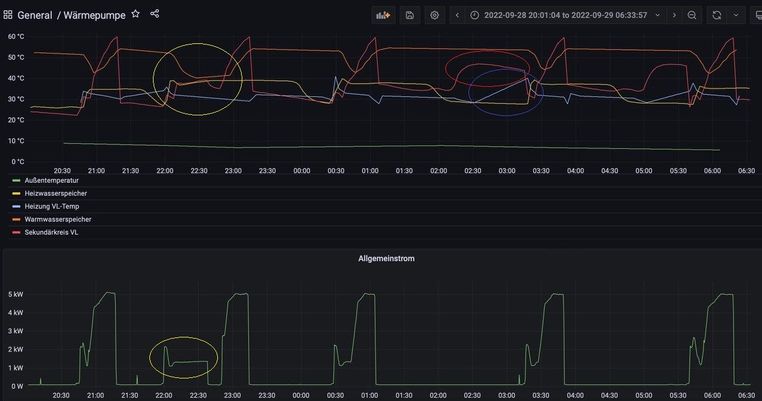Save the dashboard with disk icon
Screen dimensions: 762x401
[x=410, y=15]
